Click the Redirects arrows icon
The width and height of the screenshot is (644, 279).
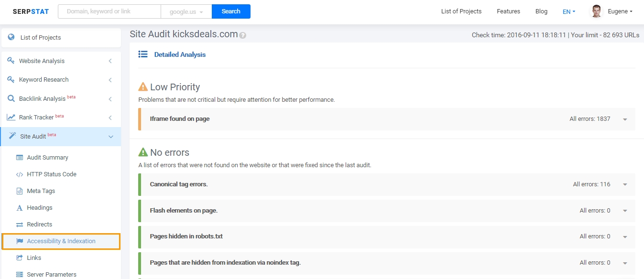pyautogui.click(x=20, y=225)
